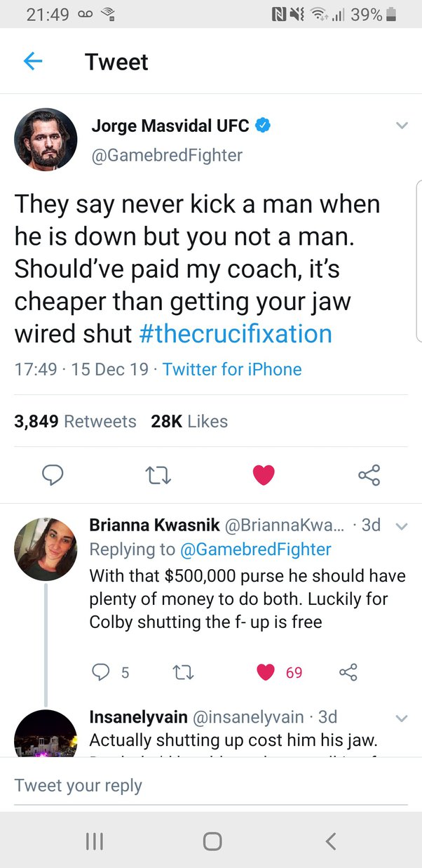Open the #thecrucifixation hashtag
Image resolution: width=422 pixels, height=868 pixels.
pyautogui.click(x=236, y=333)
